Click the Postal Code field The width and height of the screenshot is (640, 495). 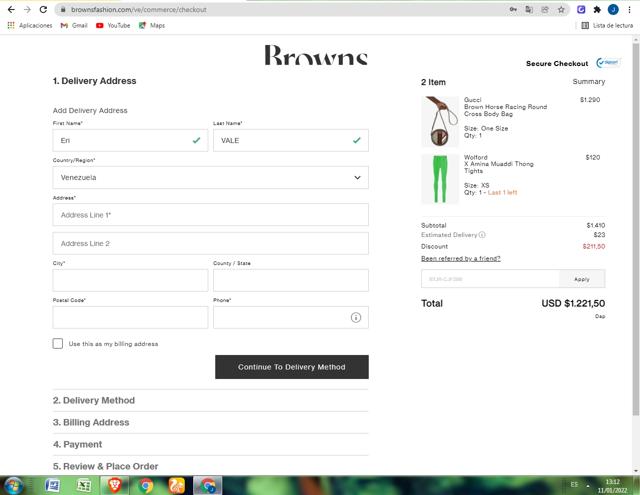[130, 317]
